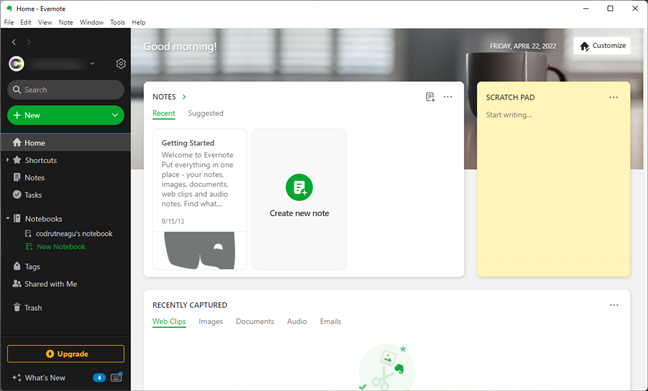Open Shared with Me

coord(50,284)
